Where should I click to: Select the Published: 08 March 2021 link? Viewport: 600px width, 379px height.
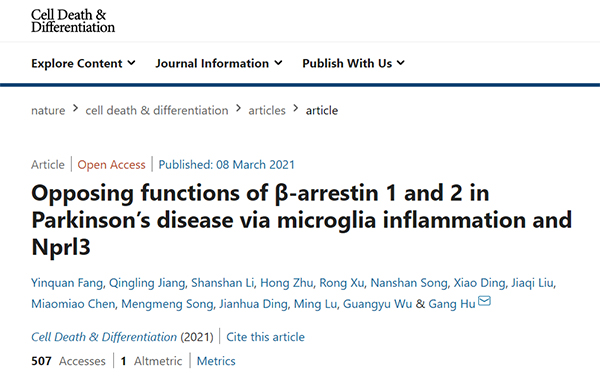click(227, 165)
